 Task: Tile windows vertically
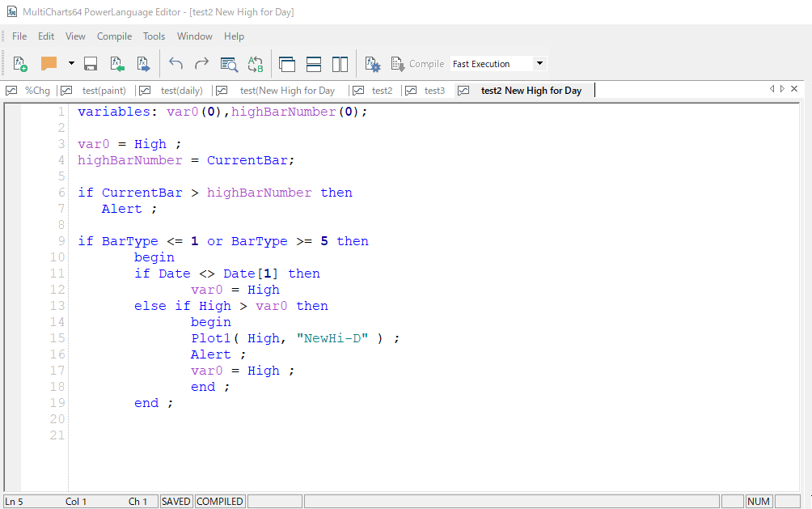point(340,64)
